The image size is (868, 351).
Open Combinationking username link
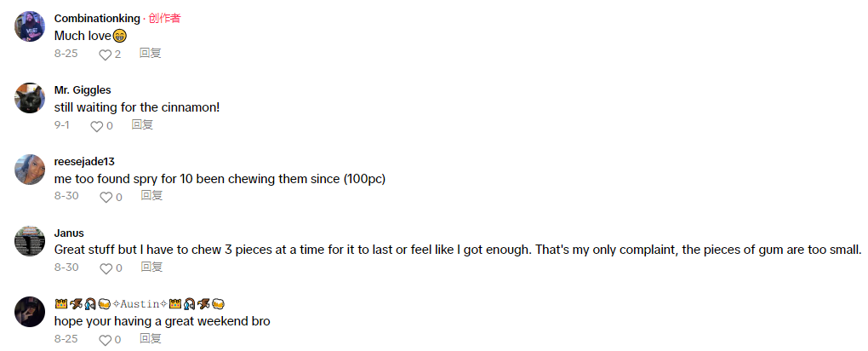(96, 19)
